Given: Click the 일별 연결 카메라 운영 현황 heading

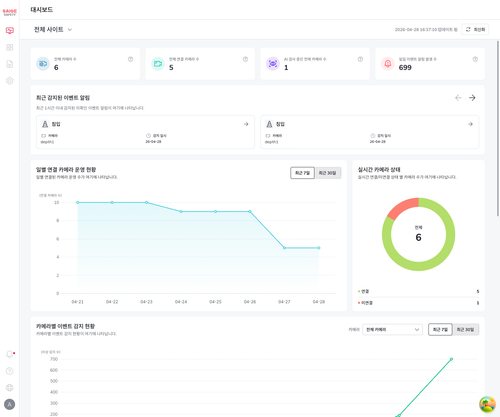Looking at the screenshot, I should tap(66, 169).
